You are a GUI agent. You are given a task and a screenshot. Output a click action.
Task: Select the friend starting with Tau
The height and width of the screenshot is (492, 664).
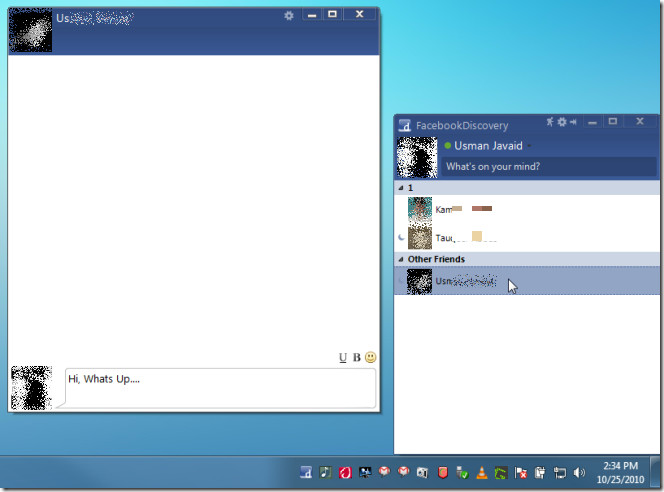(x=526, y=238)
